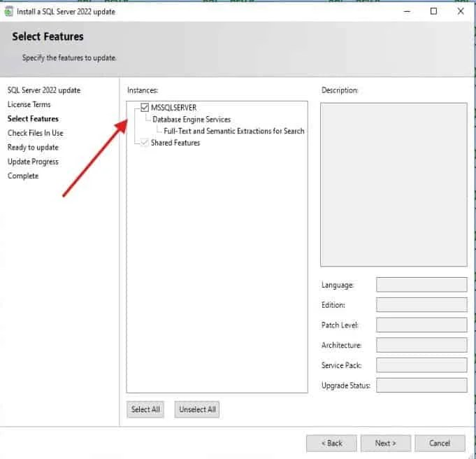The height and width of the screenshot is (459, 476).
Task: Click the Complete step
Action: [23, 176]
